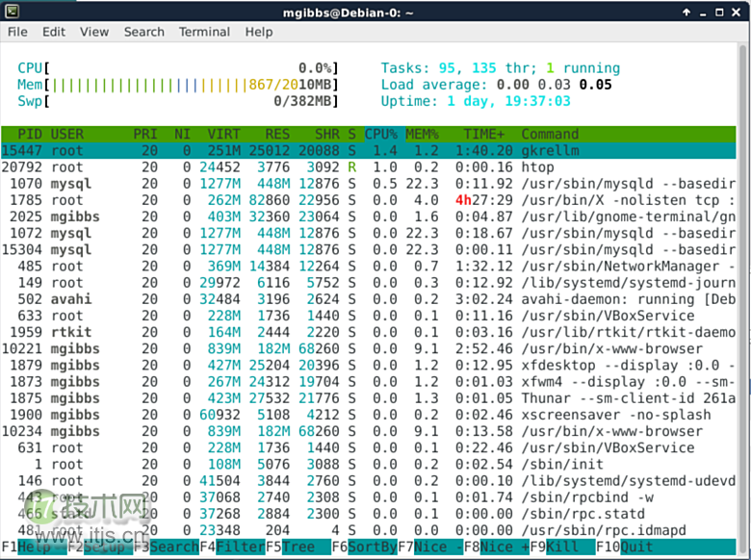Screen dimensions: 751x560
Task: Sort by the PRI column header
Action: tap(145, 134)
